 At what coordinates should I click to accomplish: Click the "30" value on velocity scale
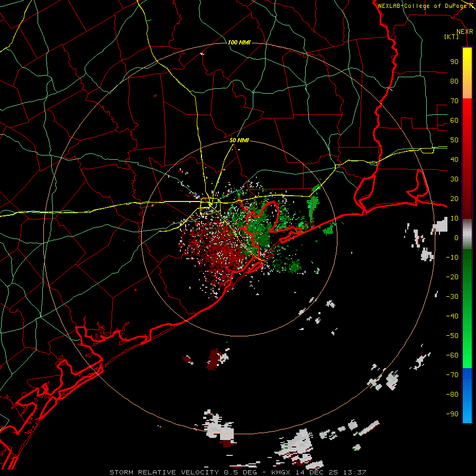tap(454, 179)
